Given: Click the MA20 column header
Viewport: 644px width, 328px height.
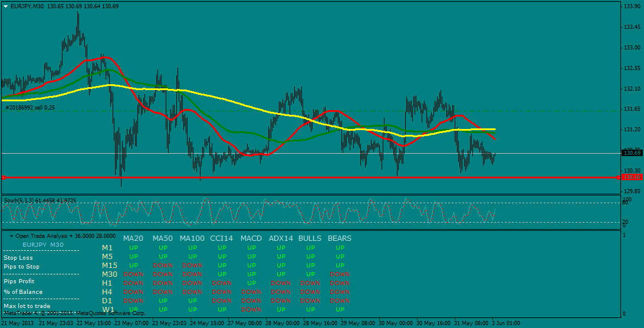Looking at the screenshot, I should tap(133, 238).
